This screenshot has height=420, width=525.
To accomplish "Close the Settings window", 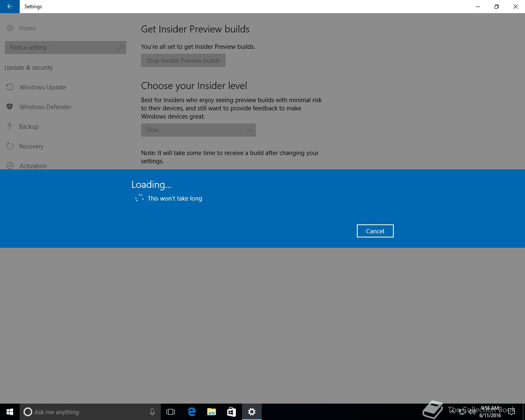I will point(516,7).
